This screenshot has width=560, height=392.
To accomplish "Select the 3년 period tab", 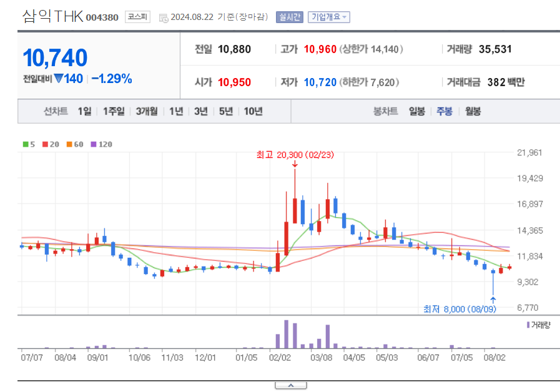I will click(199, 111).
